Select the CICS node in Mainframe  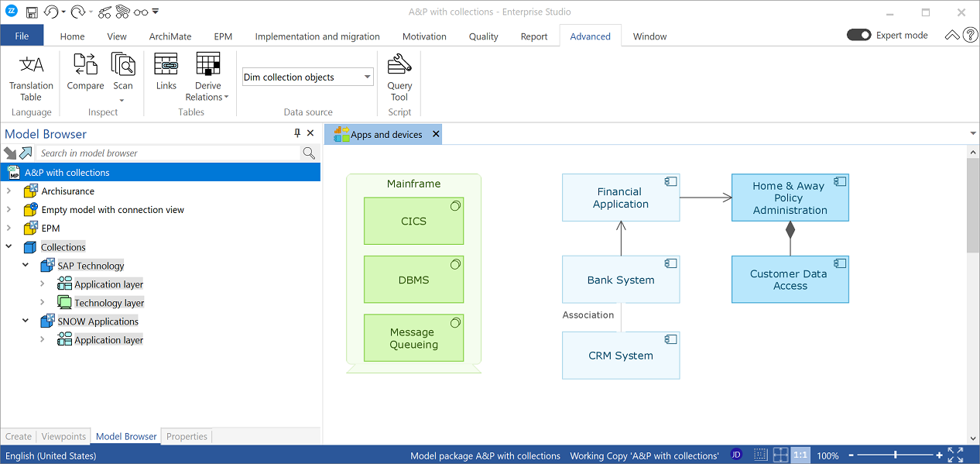tap(414, 221)
